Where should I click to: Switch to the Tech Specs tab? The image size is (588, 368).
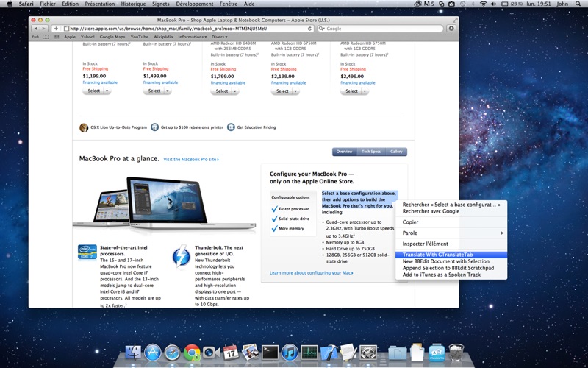[x=371, y=152]
